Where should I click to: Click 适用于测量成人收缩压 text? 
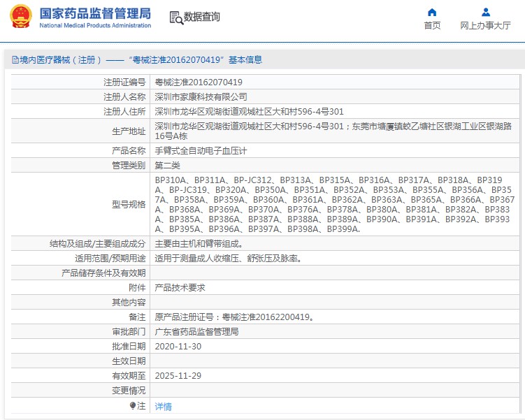pos(229,259)
